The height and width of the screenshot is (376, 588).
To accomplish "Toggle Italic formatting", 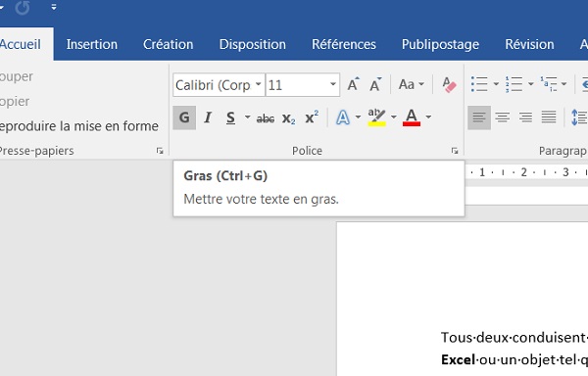I will tap(208, 117).
